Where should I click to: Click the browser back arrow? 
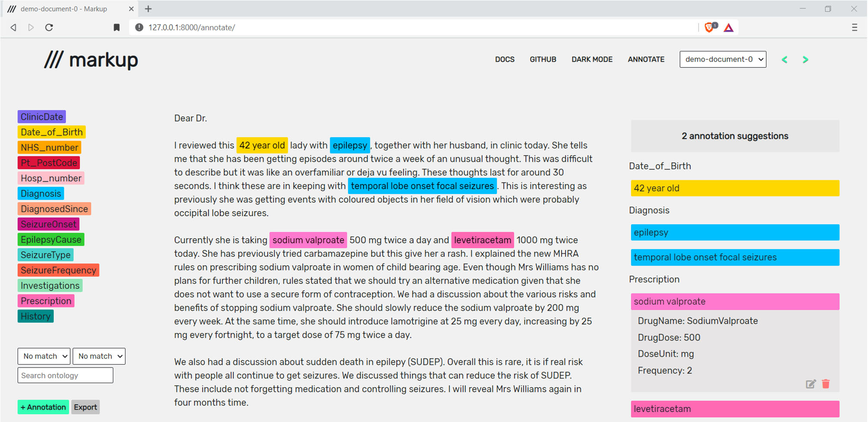(13, 28)
